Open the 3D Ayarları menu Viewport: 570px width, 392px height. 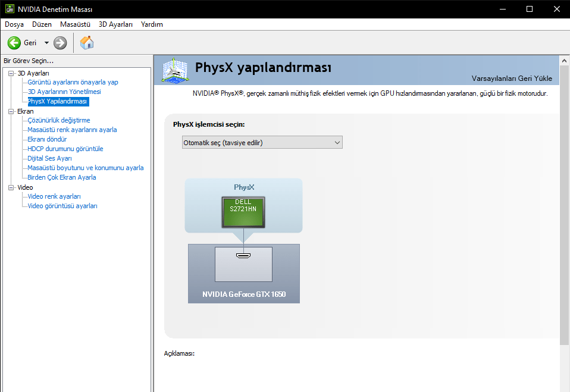(115, 24)
